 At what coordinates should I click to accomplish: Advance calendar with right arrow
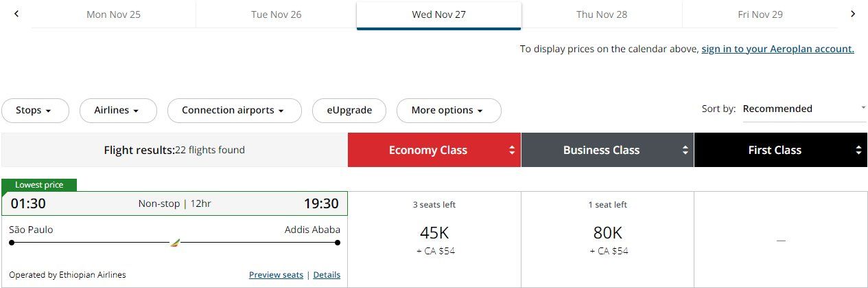(x=853, y=14)
